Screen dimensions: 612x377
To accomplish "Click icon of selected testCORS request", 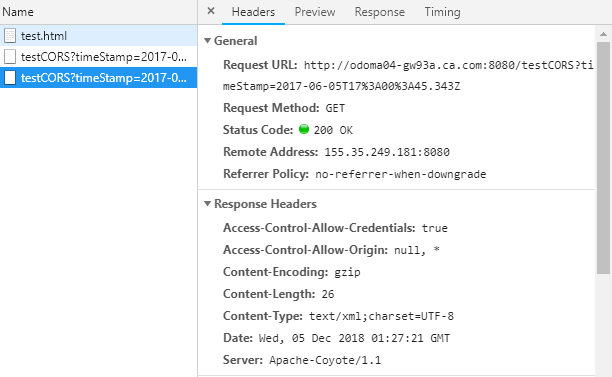I will pos(10,78).
